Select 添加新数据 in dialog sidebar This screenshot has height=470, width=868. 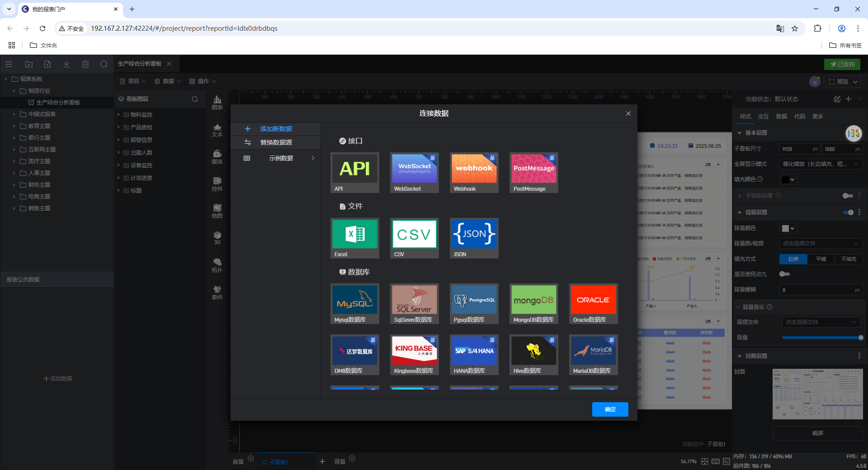[x=276, y=129]
